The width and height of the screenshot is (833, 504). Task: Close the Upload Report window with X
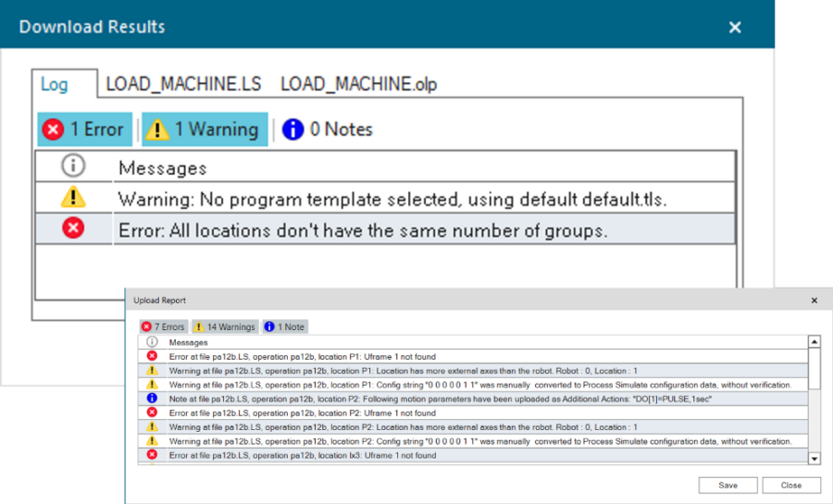click(814, 301)
